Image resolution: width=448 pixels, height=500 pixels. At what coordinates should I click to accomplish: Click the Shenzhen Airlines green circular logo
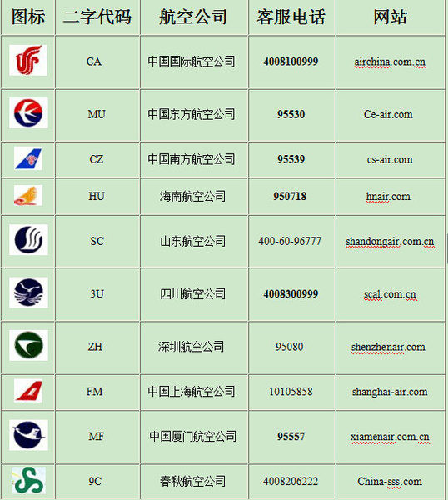pyautogui.click(x=28, y=345)
